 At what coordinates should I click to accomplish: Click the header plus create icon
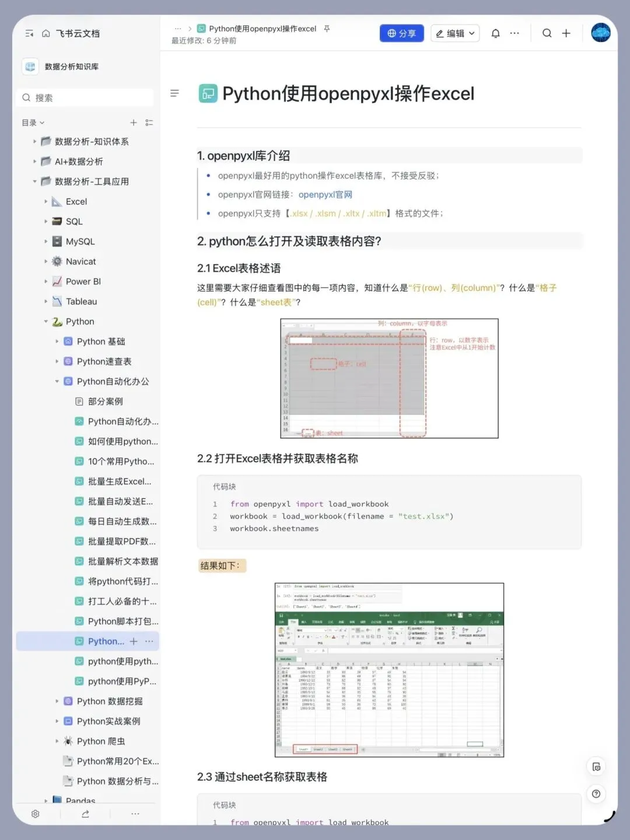566,33
